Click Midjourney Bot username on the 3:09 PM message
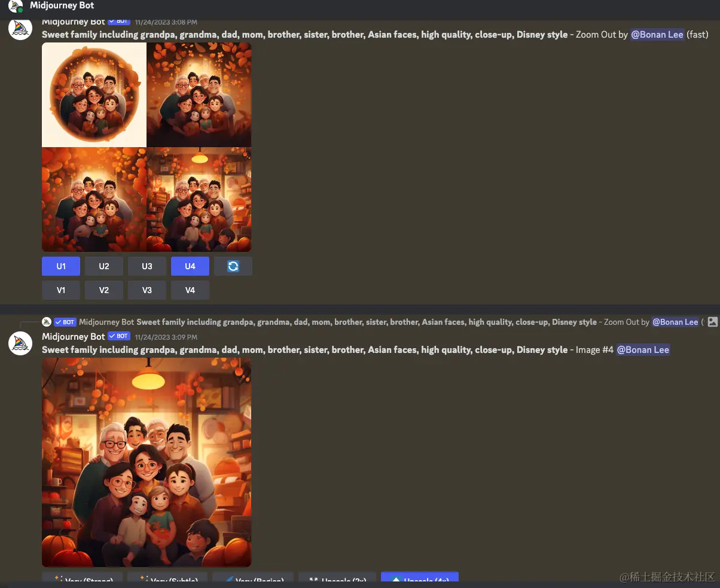Screen dimensions: 720x588 (x=74, y=336)
